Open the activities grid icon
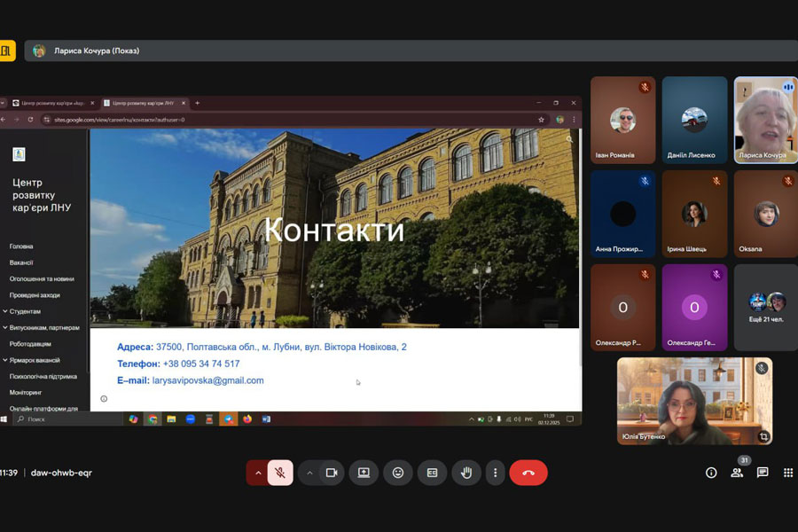 [788, 473]
